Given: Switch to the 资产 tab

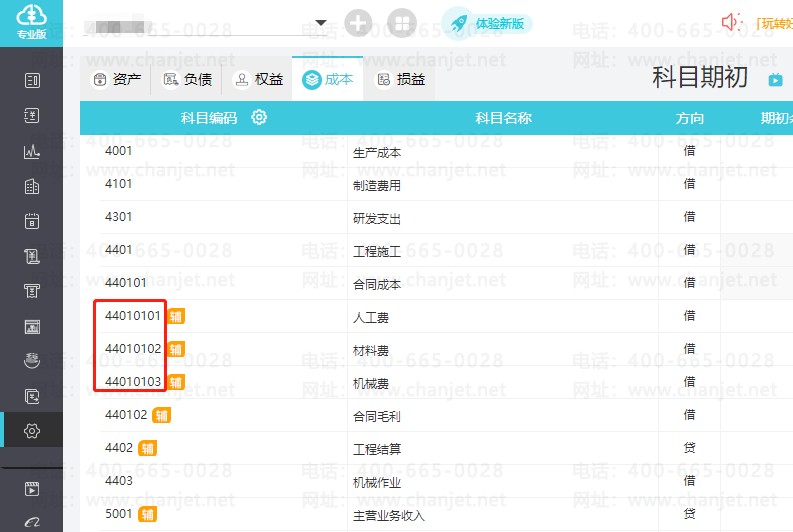Looking at the screenshot, I should point(116,79).
